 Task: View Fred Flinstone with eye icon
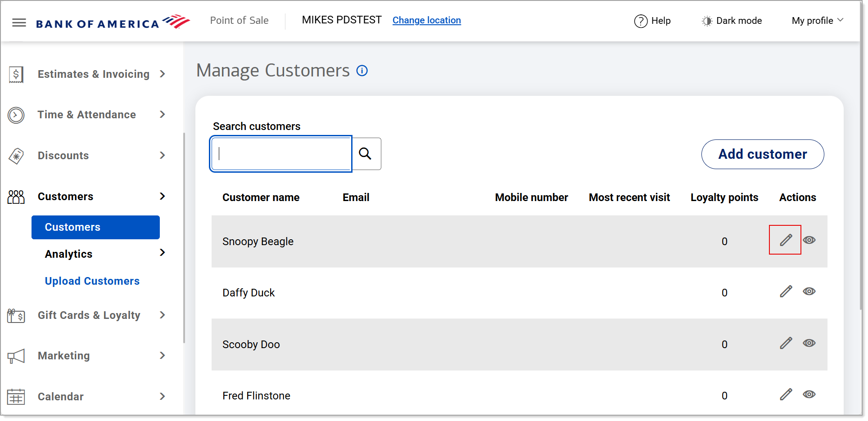[809, 394]
